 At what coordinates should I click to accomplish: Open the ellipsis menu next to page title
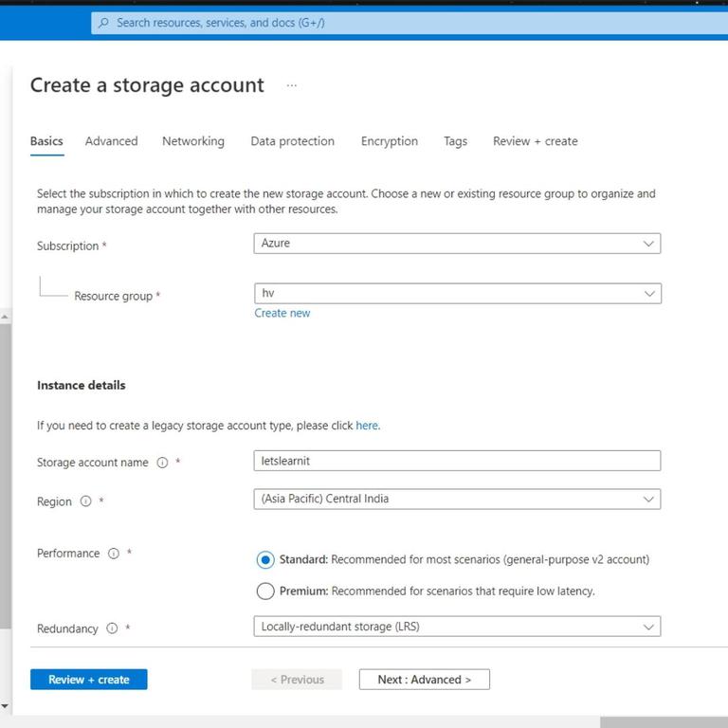292,85
